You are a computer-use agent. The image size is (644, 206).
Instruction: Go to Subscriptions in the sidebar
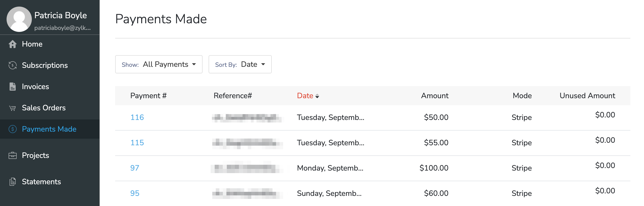(x=45, y=65)
